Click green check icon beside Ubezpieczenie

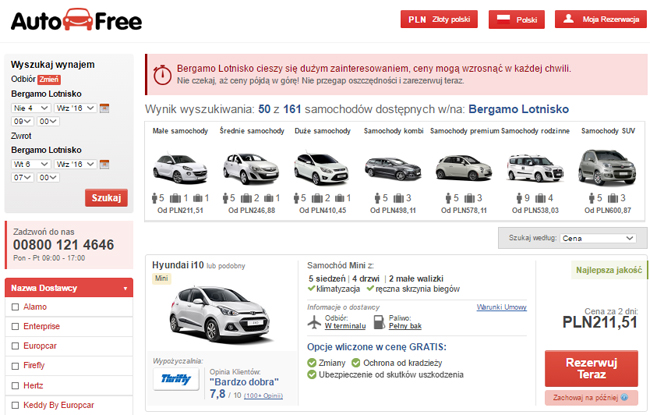pyautogui.click(x=312, y=375)
